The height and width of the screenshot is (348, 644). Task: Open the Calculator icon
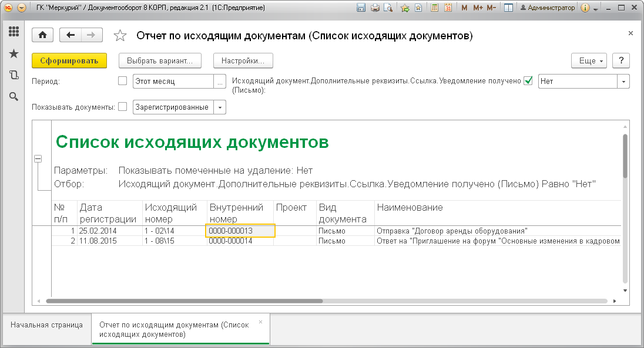[x=434, y=8]
